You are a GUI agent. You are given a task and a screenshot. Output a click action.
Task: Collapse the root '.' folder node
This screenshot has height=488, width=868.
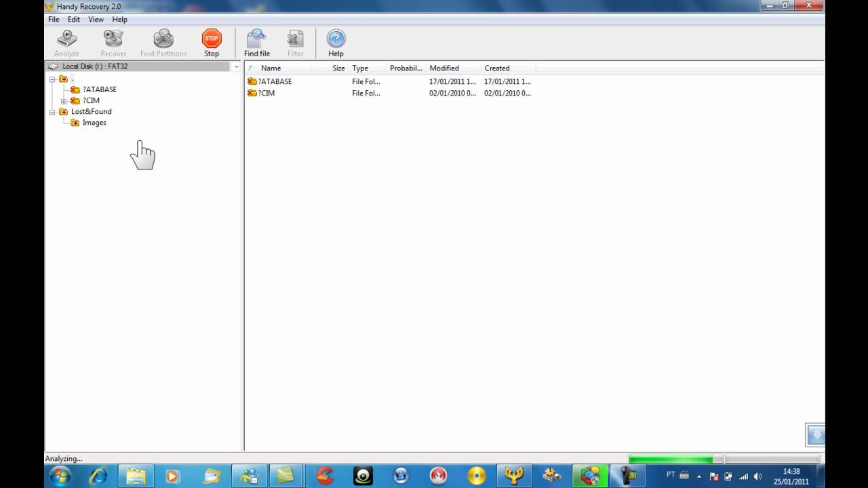coord(52,79)
